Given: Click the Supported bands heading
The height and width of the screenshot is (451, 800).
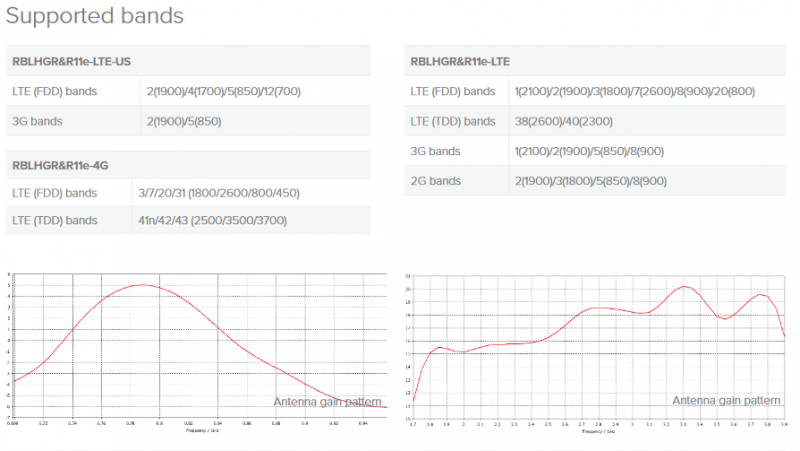Looking at the screenshot, I should tap(95, 16).
